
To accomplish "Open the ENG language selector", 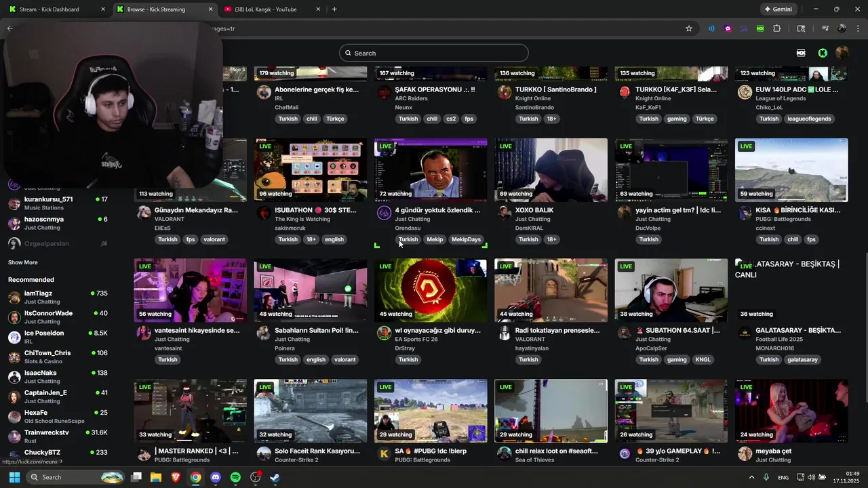I will pos(783,477).
